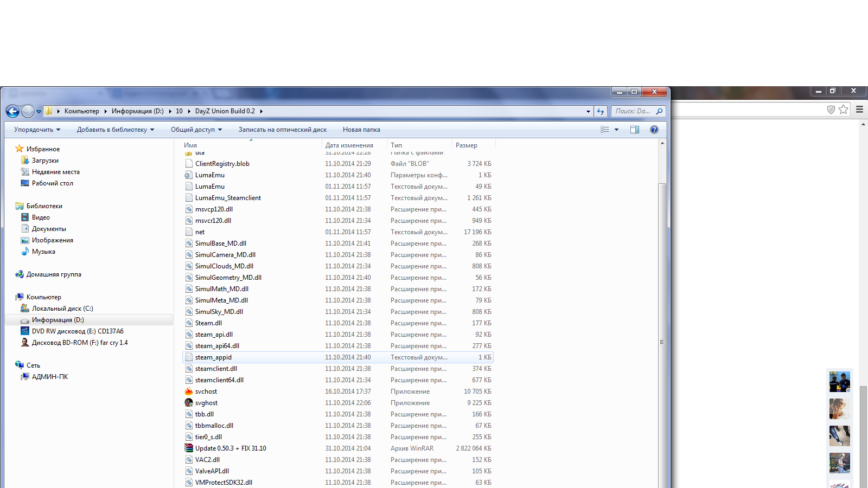
Task: Click the search magnifier icon
Action: coord(659,111)
